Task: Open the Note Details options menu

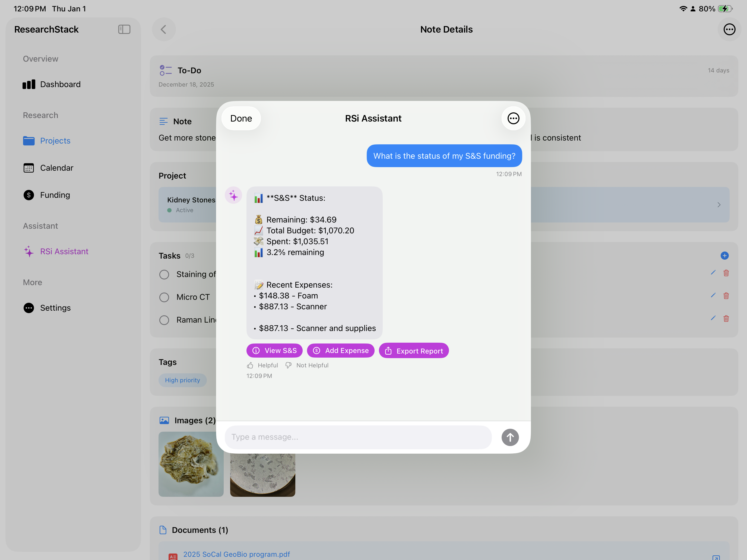Action: (x=729, y=29)
